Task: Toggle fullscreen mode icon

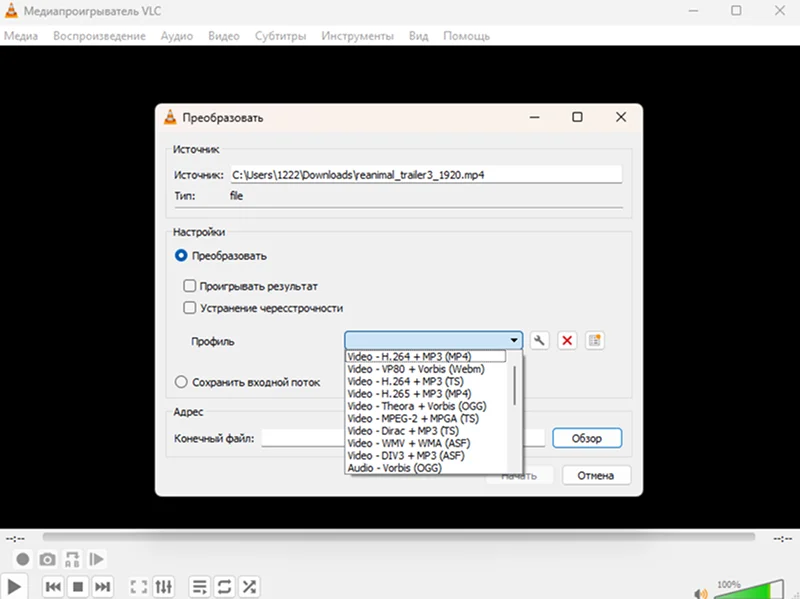Action: pyautogui.click(x=139, y=587)
